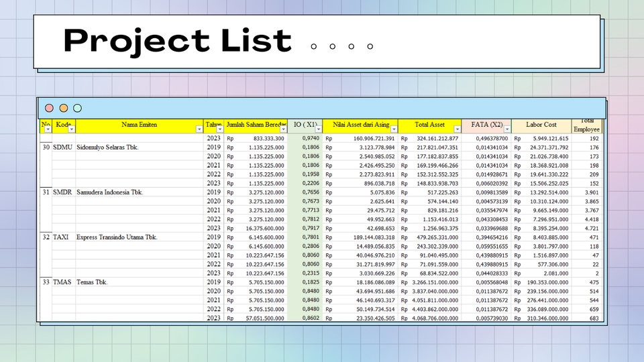644x362 pixels.
Task: Click FATA value 0,394654216
Action: click(x=492, y=237)
